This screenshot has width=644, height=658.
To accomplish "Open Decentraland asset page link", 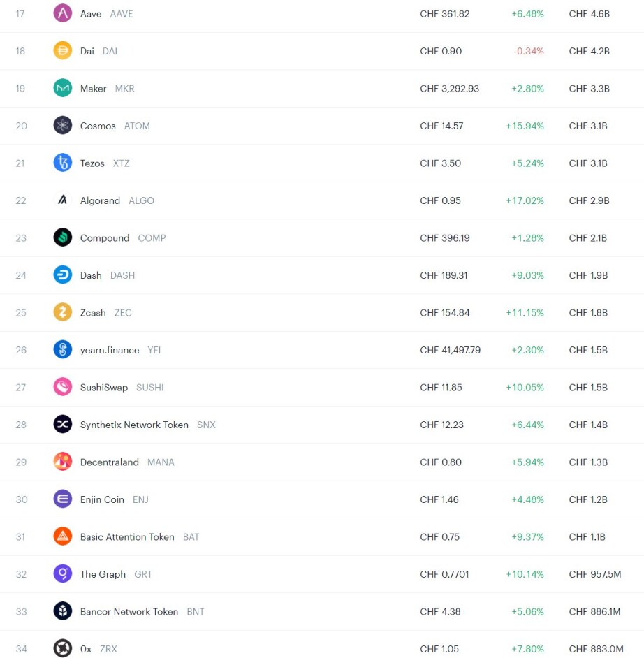I will click(x=110, y=462).
